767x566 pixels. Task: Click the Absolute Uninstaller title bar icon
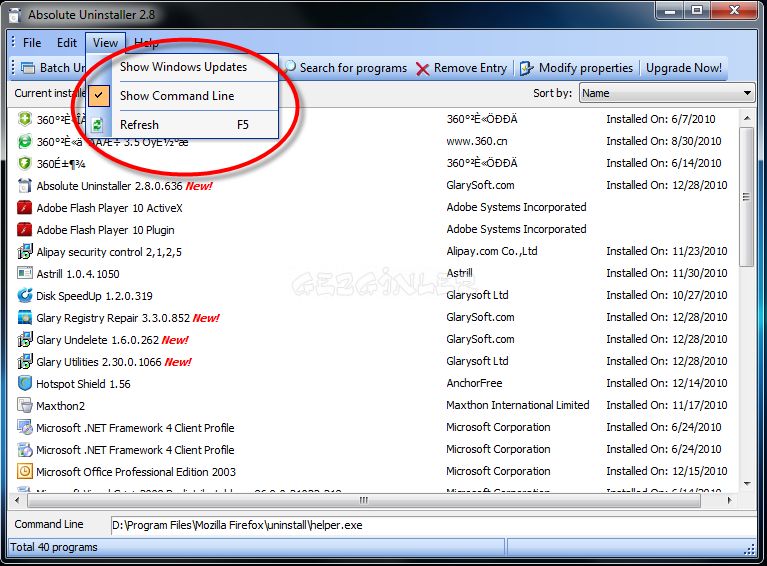(15, 15)
